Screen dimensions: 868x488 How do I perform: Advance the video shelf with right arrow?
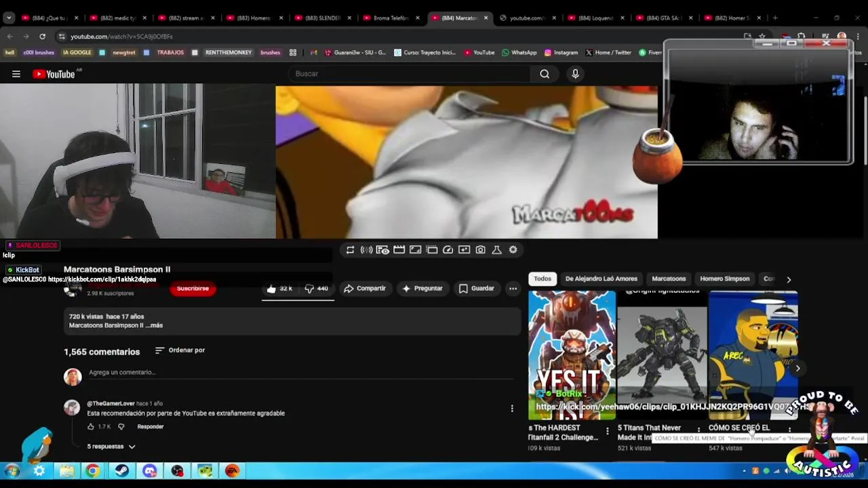pos(797,369)
